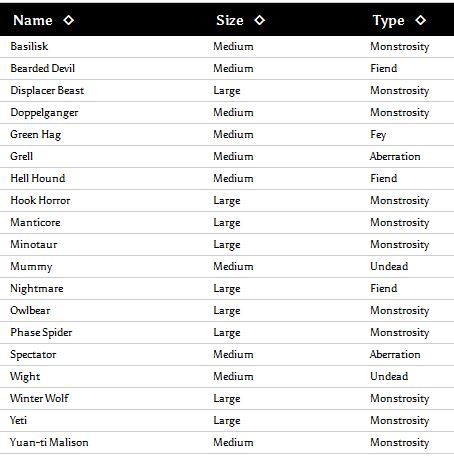Click the Phase Spider name
This screenshot has height=463, width=454.
point(41,333)
